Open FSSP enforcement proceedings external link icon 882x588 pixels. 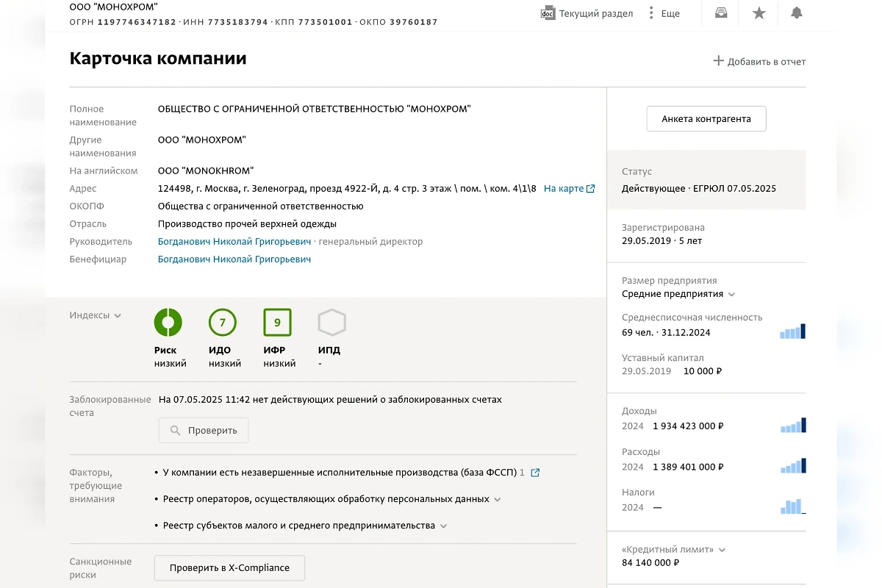pos(534,473)
